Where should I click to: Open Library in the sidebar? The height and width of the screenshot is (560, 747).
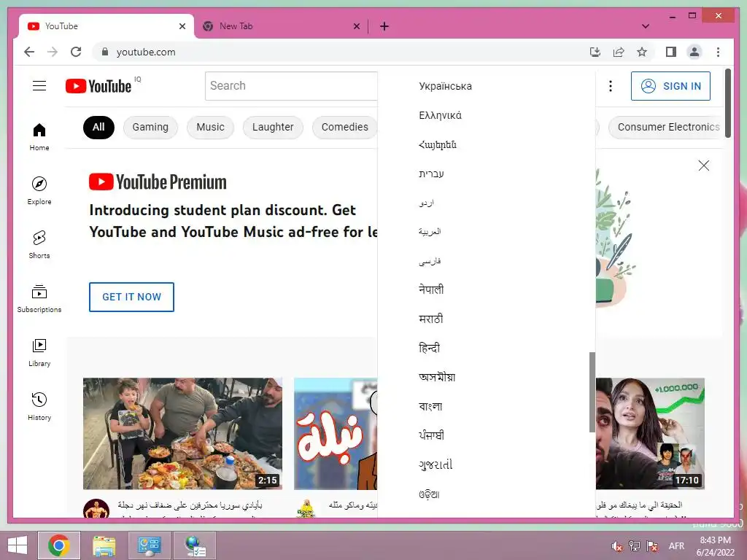click(39, 352)
